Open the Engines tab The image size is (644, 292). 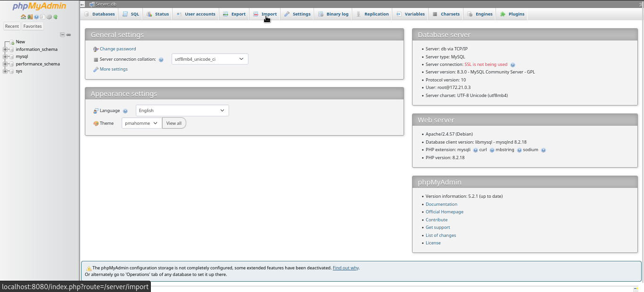pyautogui.click(x=479, y=14)
